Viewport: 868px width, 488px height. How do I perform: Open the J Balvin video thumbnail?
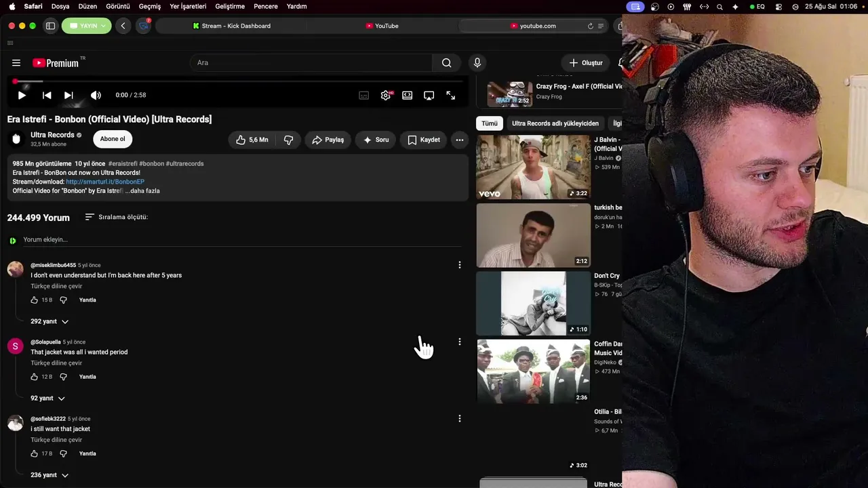click(x=534, y=167)
